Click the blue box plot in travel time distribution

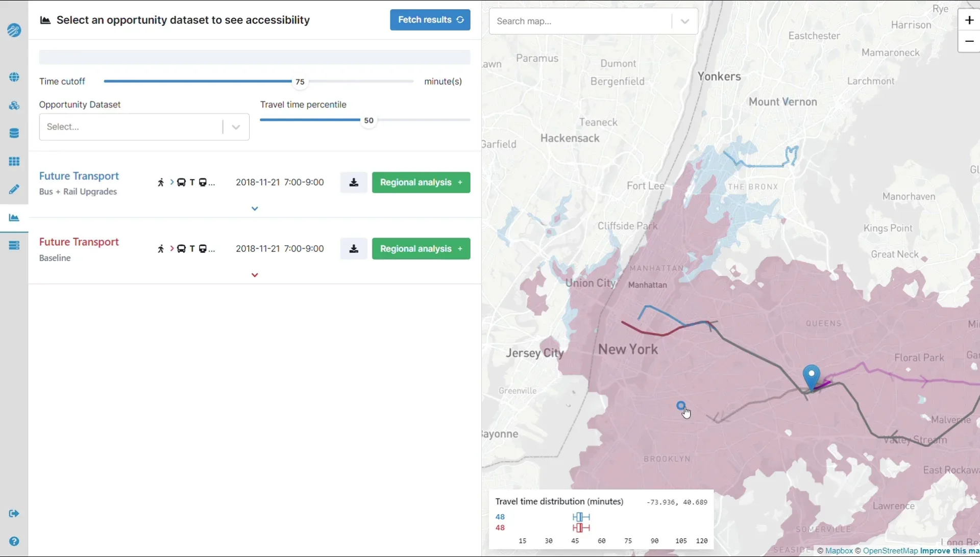(x=581, y=517)
